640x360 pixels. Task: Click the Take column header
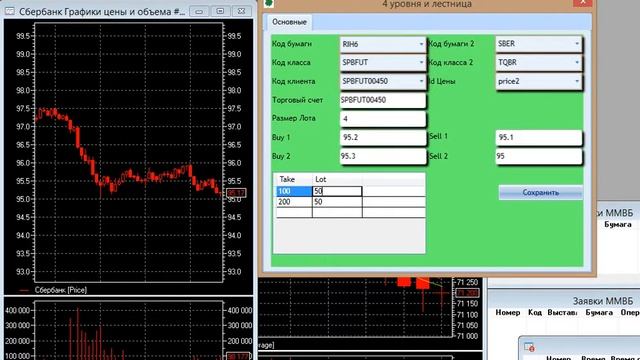(294, 179)
